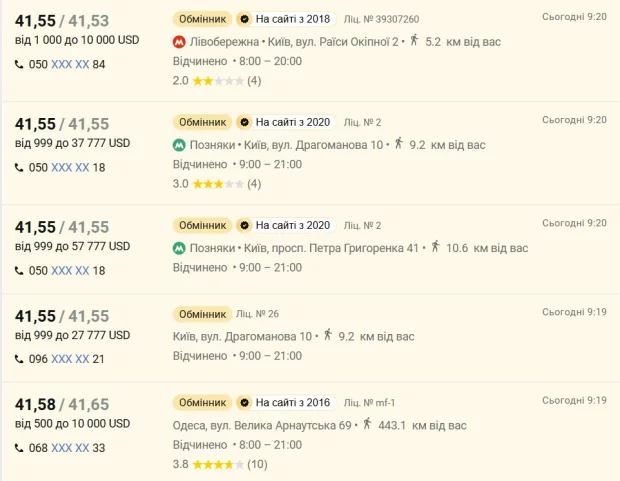Image resolution: width=620 pixels, height=481 pixels.
Task: Click walking distance icon near 443.1 км
Action: [x=367, y=425]
